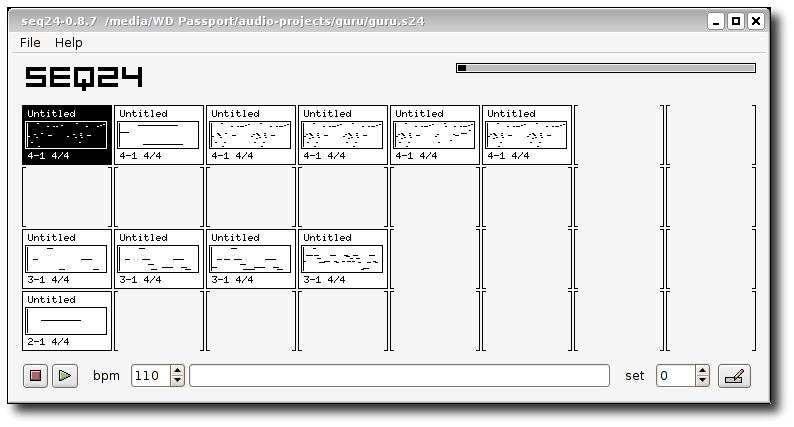Maximize the seq24 window
Image resolution: width=794 pixels, height=427 pixels.
[736, 21]
